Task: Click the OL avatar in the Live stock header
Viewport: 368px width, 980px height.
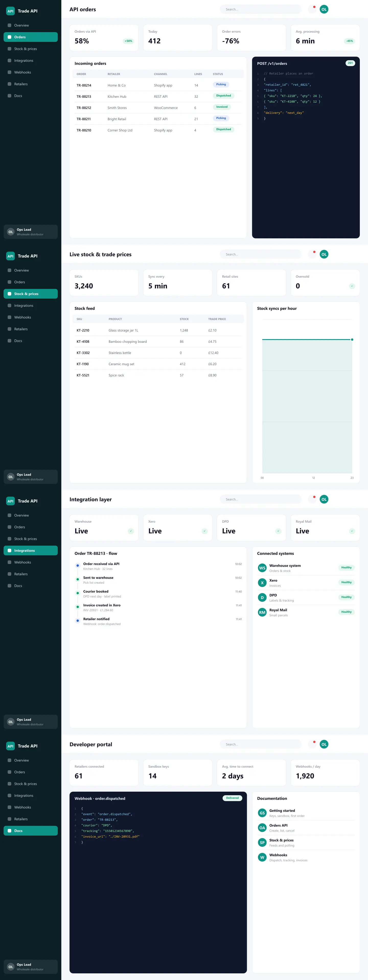Action: coord(324,254)
